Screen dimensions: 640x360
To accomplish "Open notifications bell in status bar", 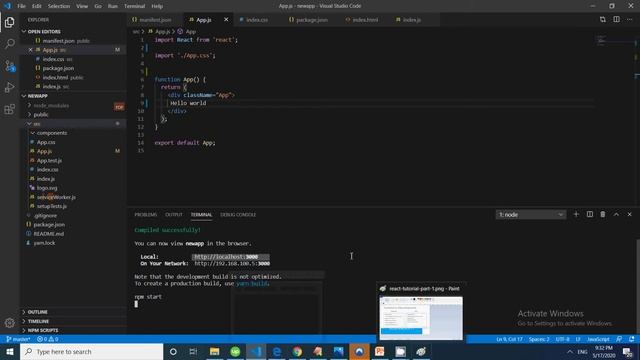I will 632,339.
